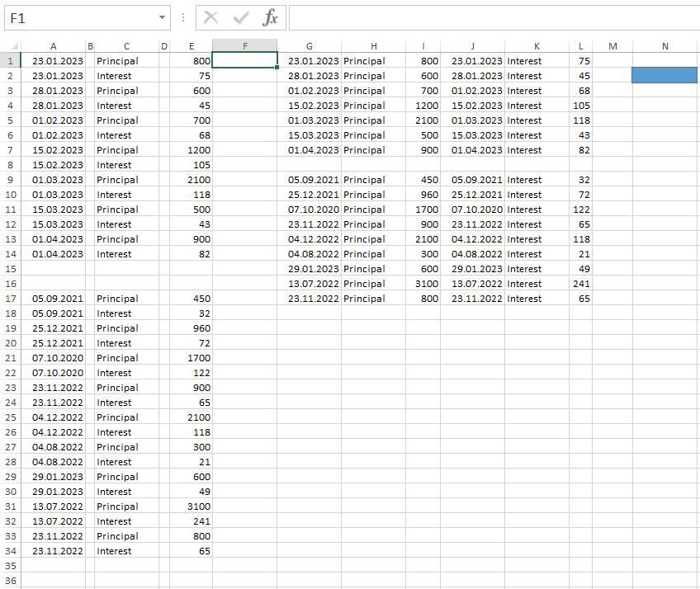Viewport: 700px width, 589px height.
Task: Click cell J6 with date 15.03.2023
Action: pyautogui.click(x=473, y=134)
